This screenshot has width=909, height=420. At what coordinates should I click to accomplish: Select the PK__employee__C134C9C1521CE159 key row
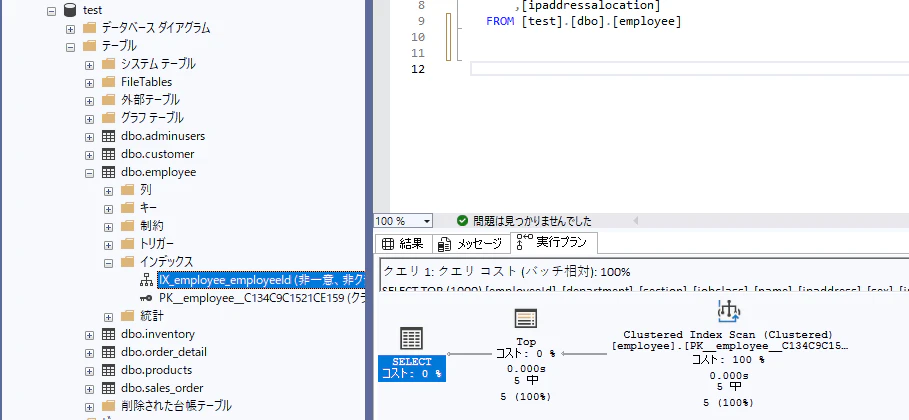pyautogui.click(x=262, y=298)
